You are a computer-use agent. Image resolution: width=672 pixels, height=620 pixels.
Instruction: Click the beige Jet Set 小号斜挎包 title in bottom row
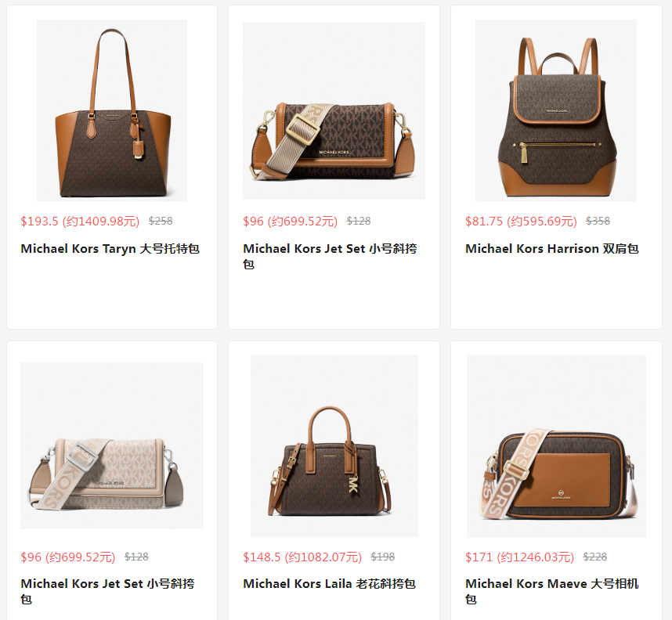107,591
